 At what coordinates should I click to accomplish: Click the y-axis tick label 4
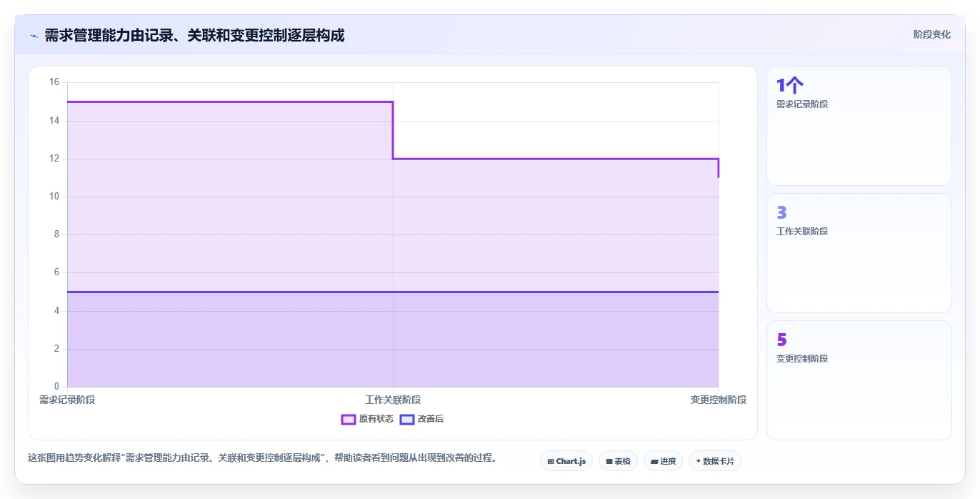(57, 311)
